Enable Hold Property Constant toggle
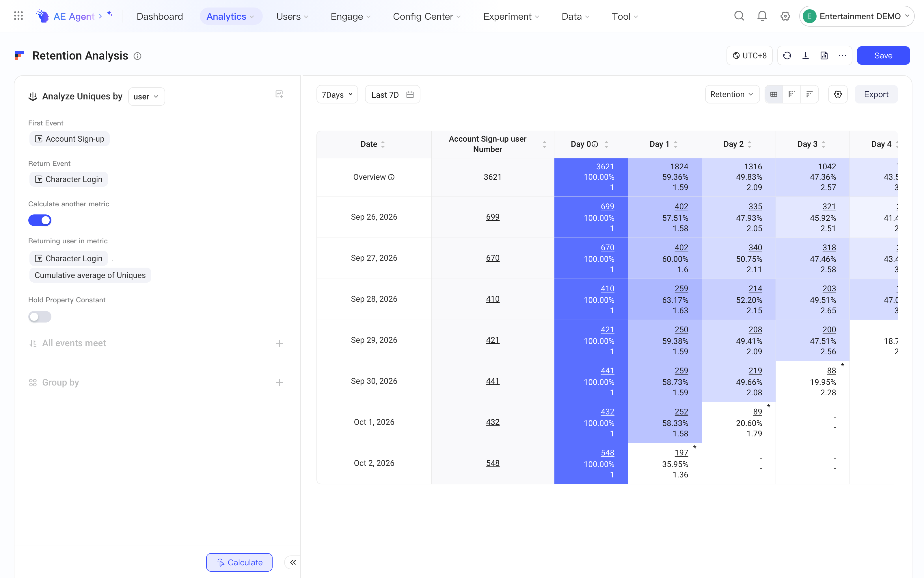The width and height of the screenshot is (924, 578). [x=40, y=317]
